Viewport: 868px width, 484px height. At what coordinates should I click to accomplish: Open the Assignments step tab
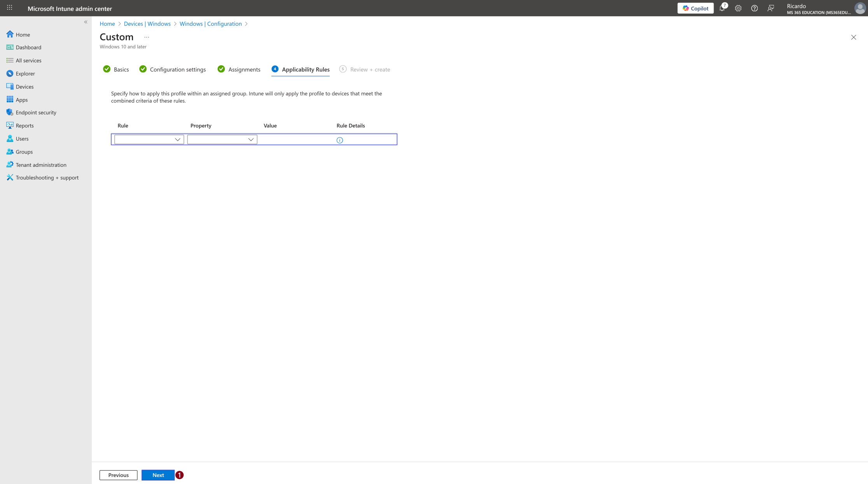coord(239,69)
